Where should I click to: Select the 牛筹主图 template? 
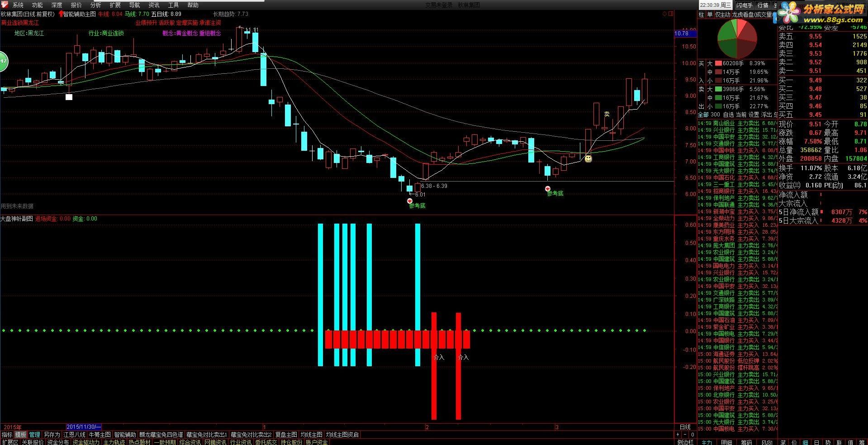pyautogui.click(x=100, y=435)
